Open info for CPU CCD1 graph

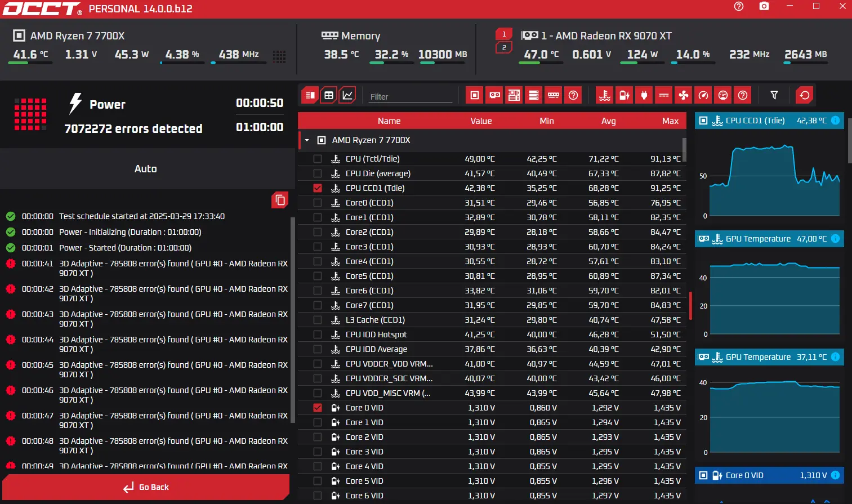pos(836,121)
